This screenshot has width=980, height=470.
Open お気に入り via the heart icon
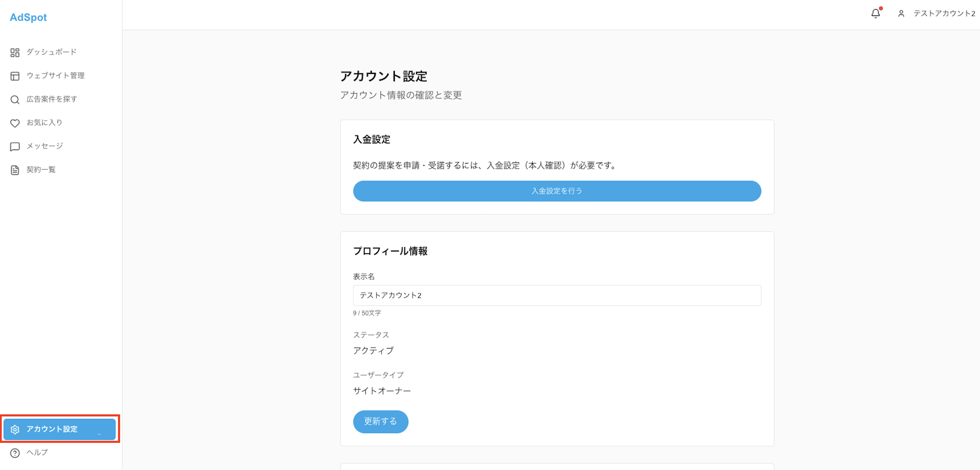pyautogui.click(x=15, y=123)
